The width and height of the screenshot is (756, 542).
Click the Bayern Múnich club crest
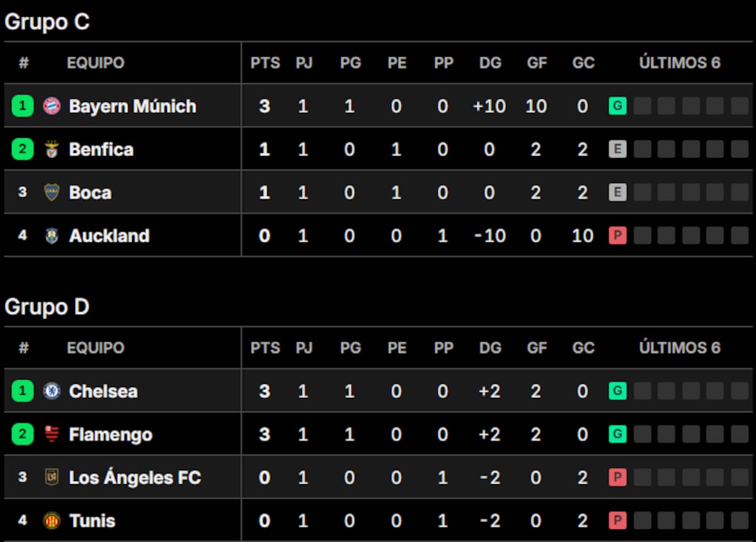[51, 106]
